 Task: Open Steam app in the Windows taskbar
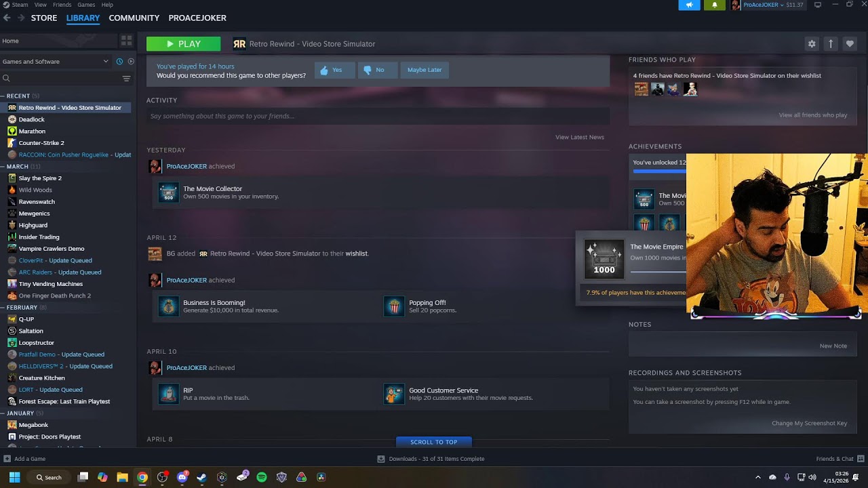click(x=201, y=477)
